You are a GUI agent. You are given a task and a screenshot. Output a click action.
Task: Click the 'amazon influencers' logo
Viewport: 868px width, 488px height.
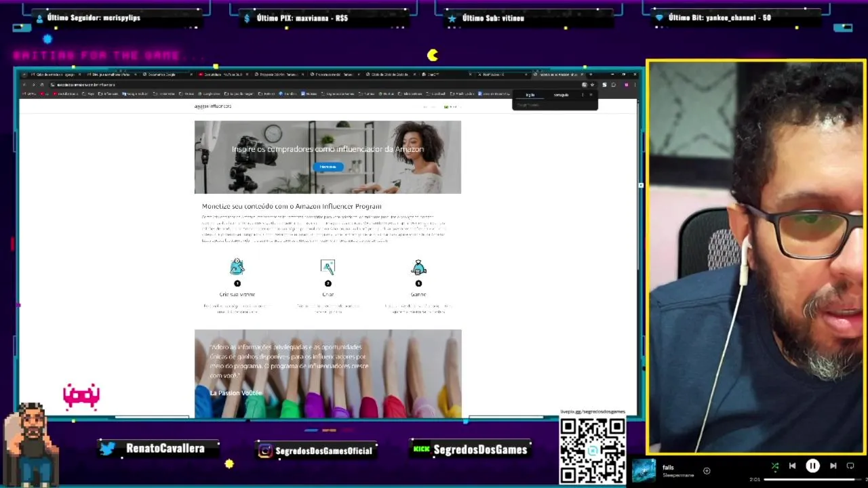pos(213,106)
